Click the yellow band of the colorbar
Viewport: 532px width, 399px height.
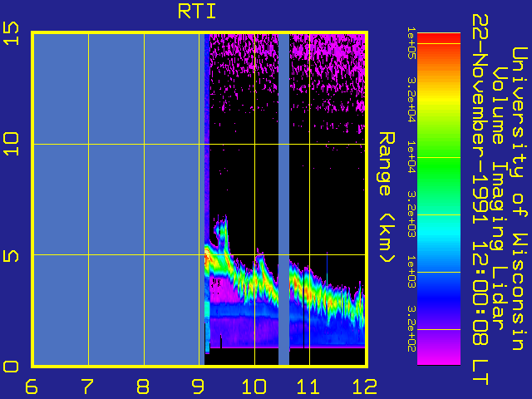(439, 100)
